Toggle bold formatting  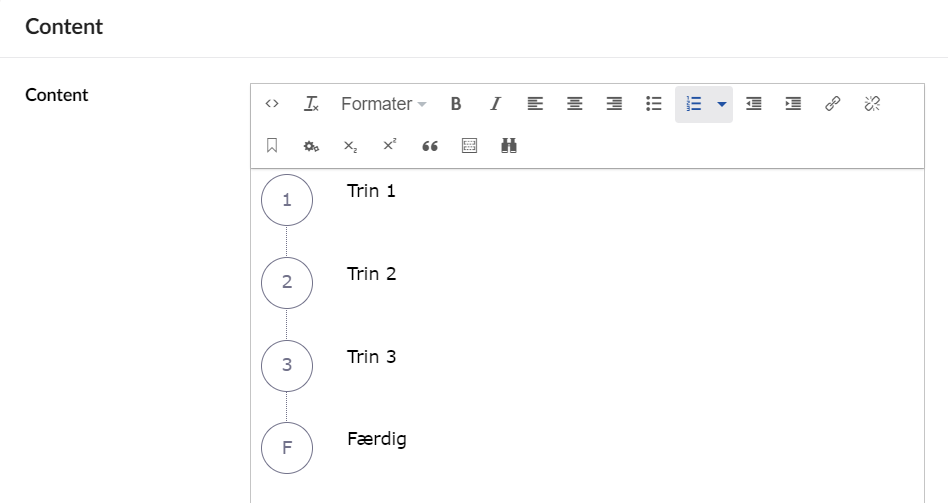[456, 104]
